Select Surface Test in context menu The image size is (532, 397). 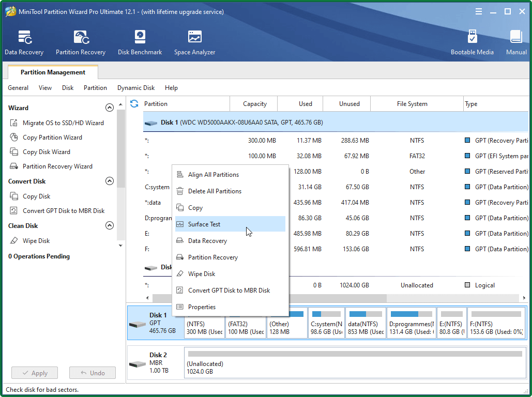230,224
